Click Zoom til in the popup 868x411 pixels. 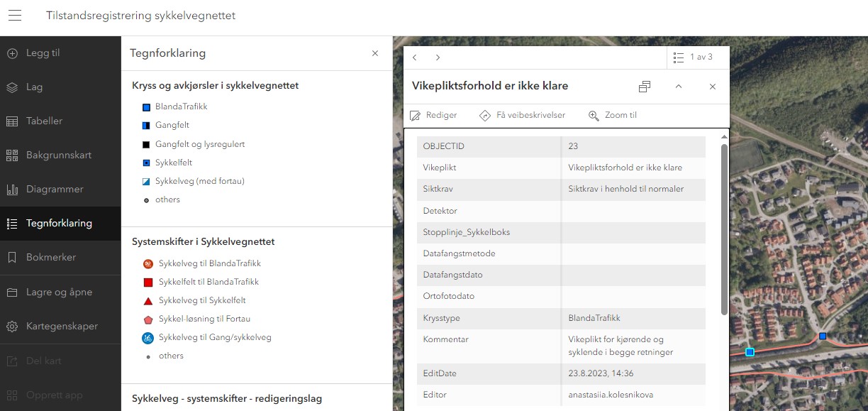click(x=613, y=115)
